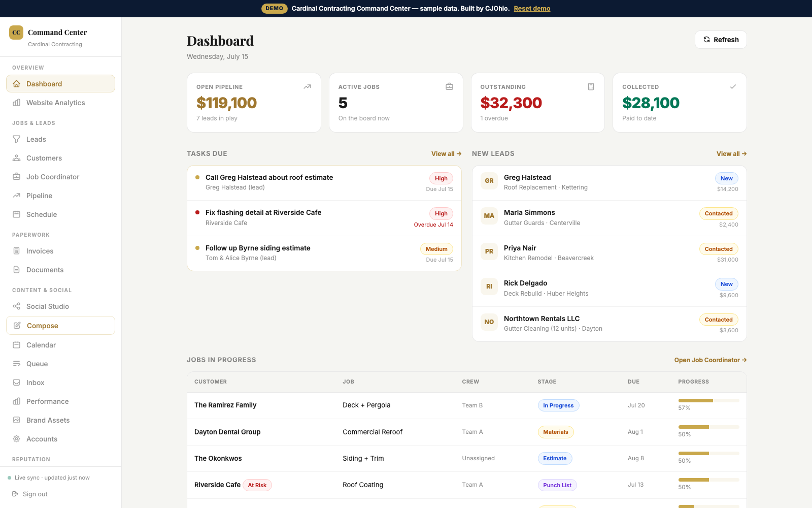This screenshot has height=508, width=812.
Task: Click the Compose pencil icon
Action: tap(17, 326)
